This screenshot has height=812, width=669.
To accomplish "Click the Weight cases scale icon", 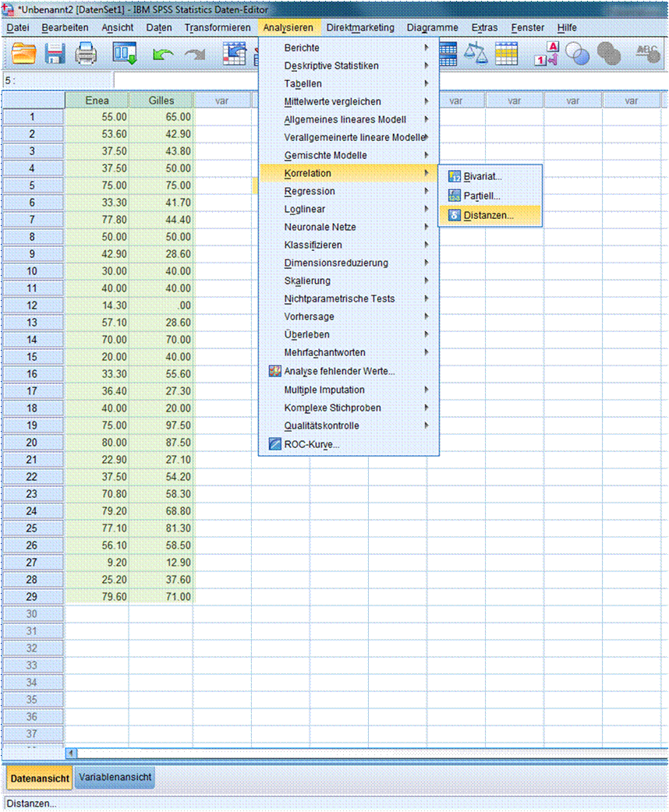I will coord(476,53).
